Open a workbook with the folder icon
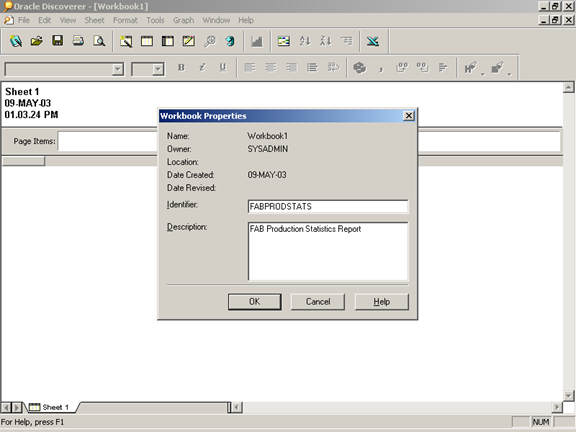The image size is (576, 432). 36,41
